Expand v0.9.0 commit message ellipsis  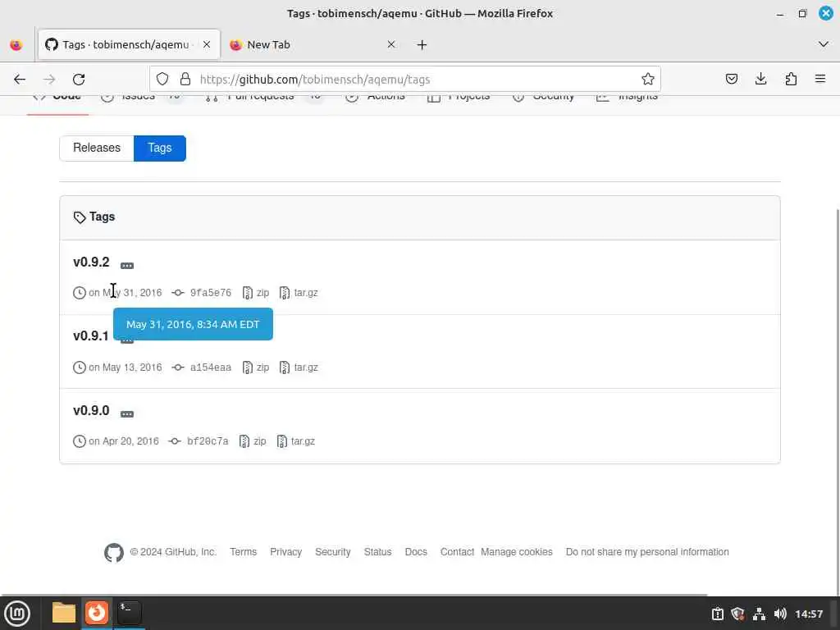[127, 414]
